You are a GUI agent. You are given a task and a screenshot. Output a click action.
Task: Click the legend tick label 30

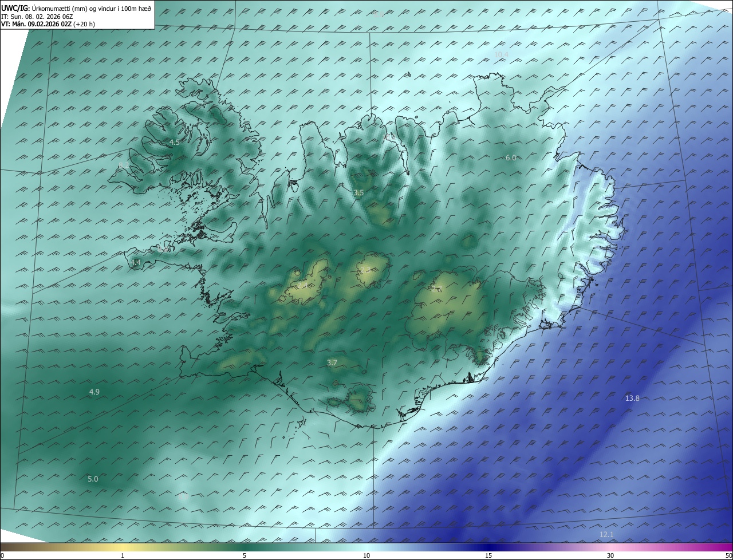tap(610, 555)
